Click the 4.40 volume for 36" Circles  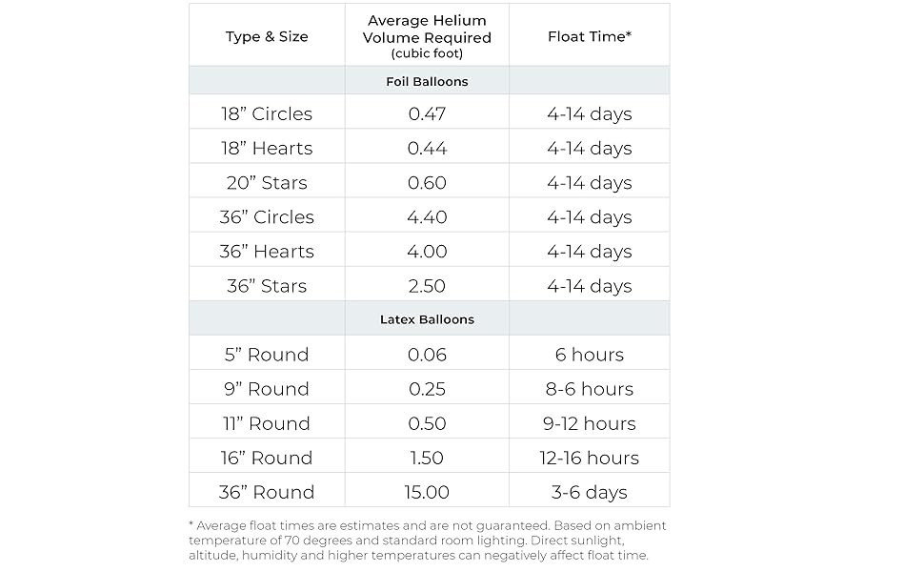pyautogui.click(x=428, y=217)
